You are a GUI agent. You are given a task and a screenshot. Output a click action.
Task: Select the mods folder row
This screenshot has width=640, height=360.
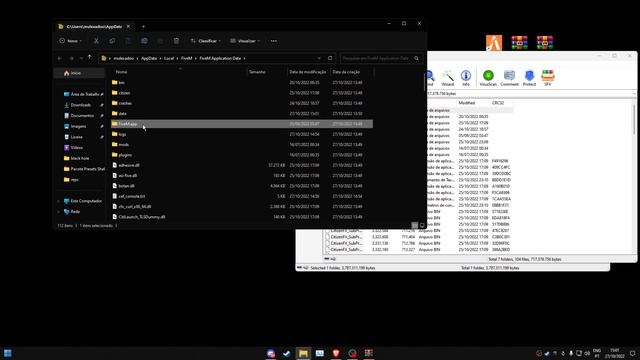pos(242,144)
